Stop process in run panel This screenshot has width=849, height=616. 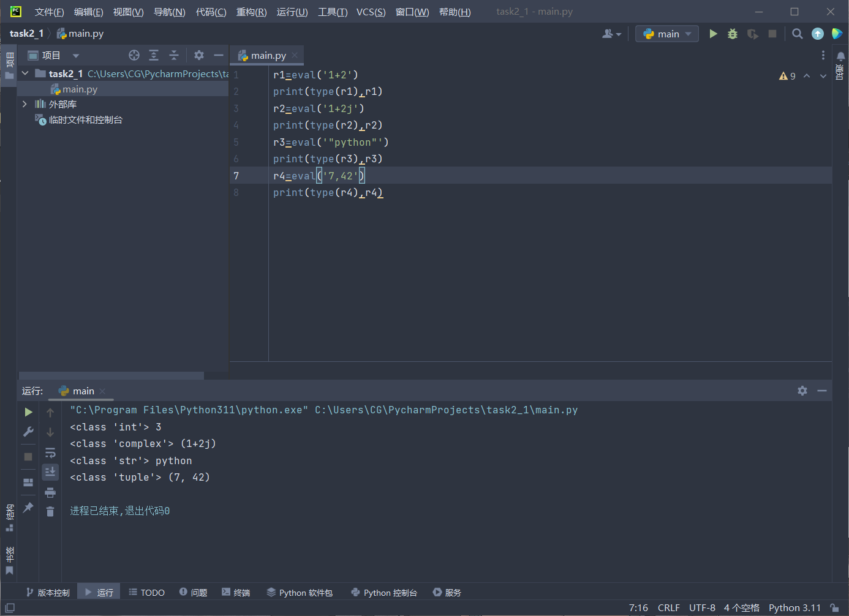coord(28,457)
